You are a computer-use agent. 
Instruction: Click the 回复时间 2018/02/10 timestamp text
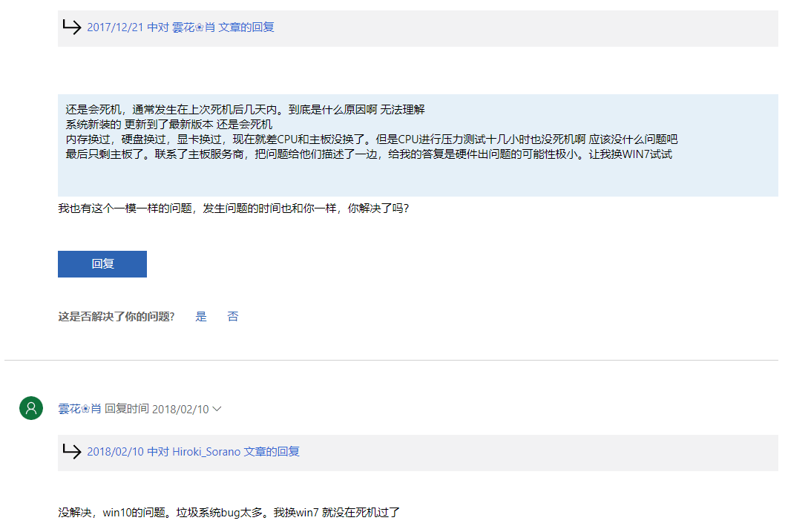click(x=157, y=409)
